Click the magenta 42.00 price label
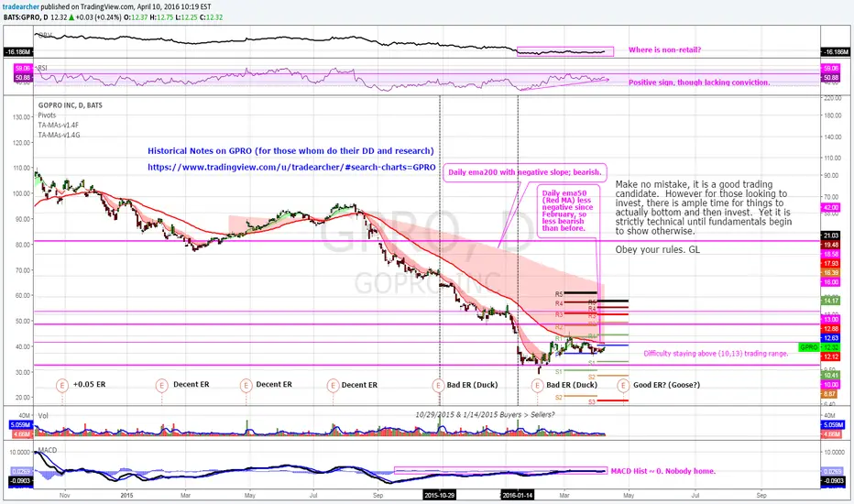The height and width of the screenshot is (504, 854). click(830, 208)
